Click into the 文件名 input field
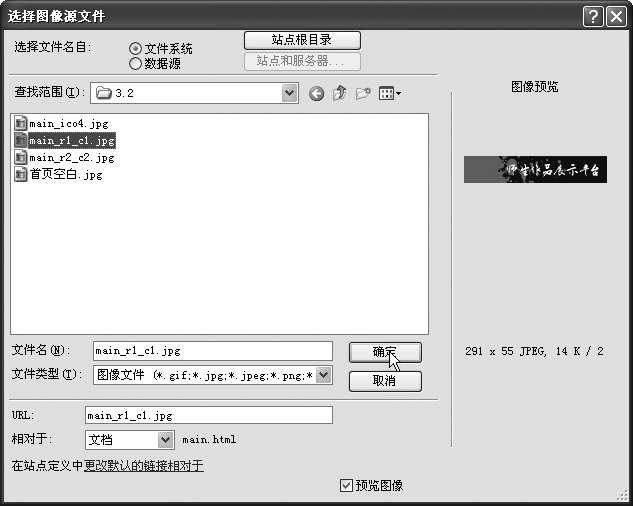The height and width of the screenshot is (506, 633). [213, 351]
